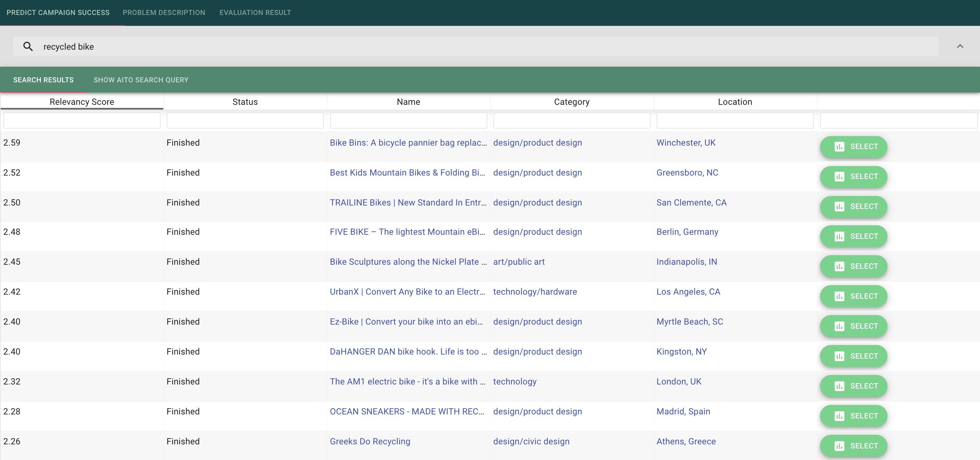Select the Search Results tab
980x460 pixels.
(x=43, y=80)
